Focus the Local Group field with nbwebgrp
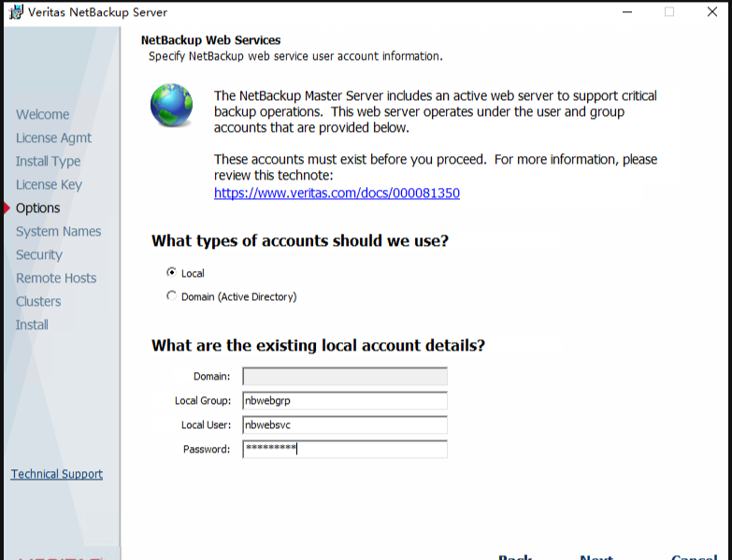The image size is (732, 560). 345,400
